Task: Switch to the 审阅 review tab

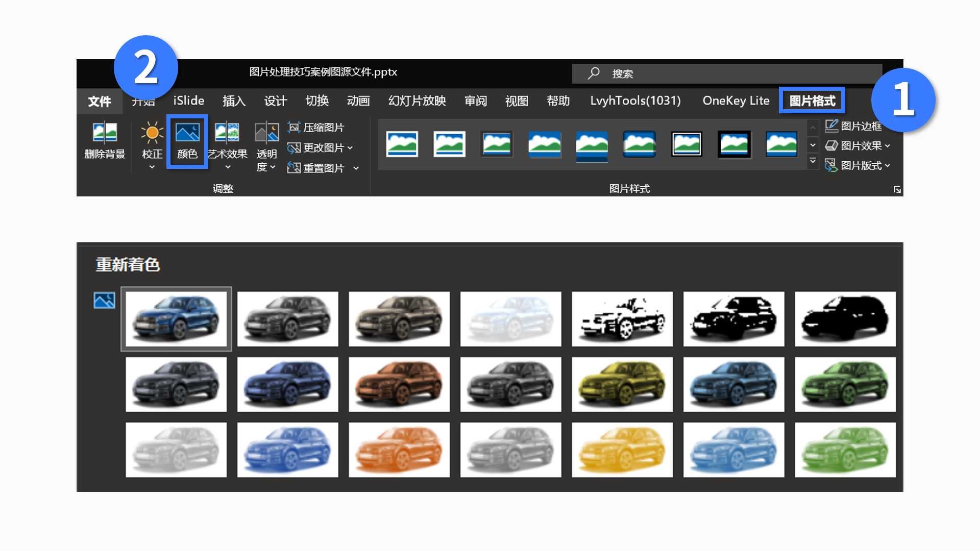Action: (476, 101)
